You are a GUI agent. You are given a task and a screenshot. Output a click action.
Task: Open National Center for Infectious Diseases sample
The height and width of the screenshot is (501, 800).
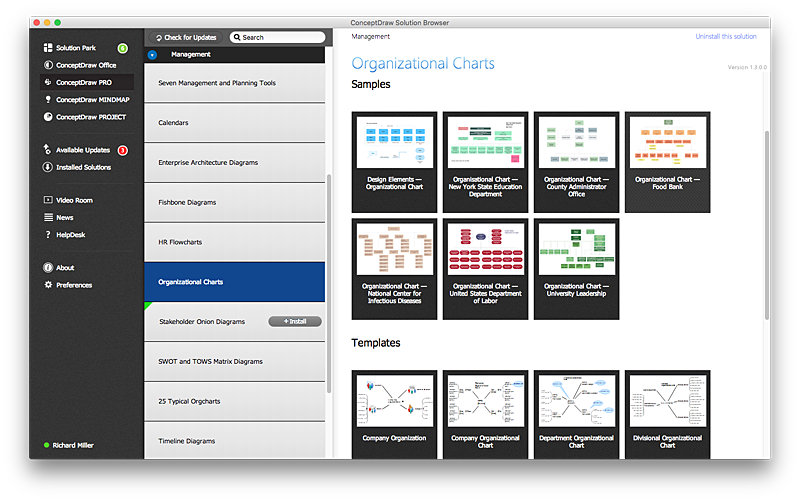394,269
